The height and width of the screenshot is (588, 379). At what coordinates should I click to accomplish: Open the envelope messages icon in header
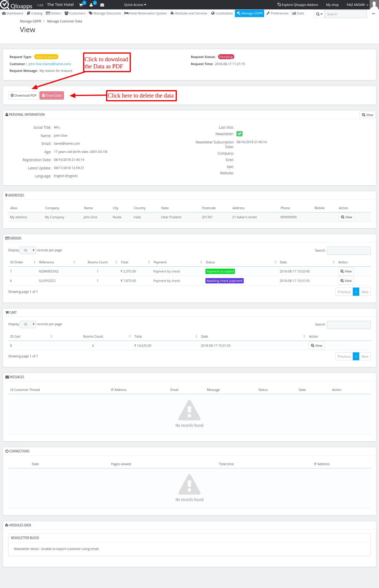(x=102, y=5)
